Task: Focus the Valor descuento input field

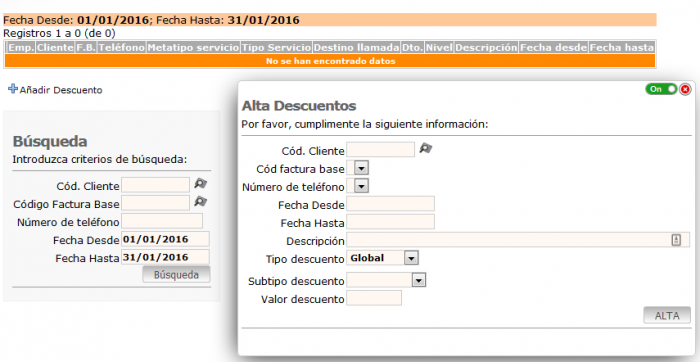Action: point(374,298)
